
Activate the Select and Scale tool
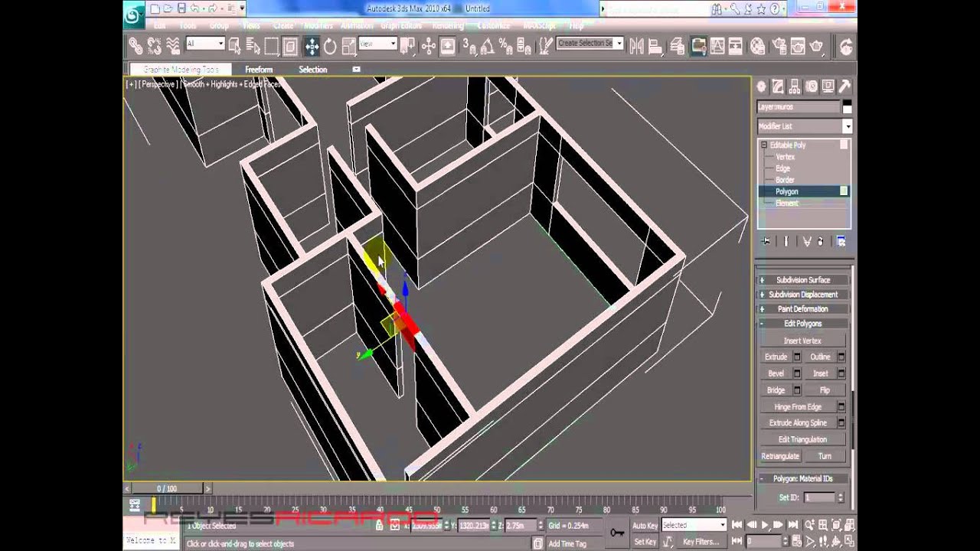[x=348, y=47]
